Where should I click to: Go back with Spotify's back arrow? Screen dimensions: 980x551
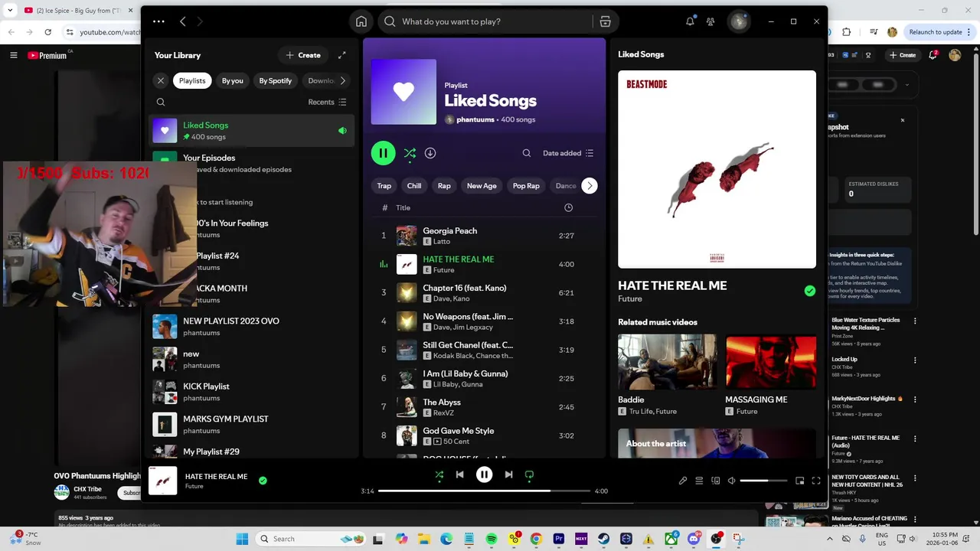coord(182,21)
